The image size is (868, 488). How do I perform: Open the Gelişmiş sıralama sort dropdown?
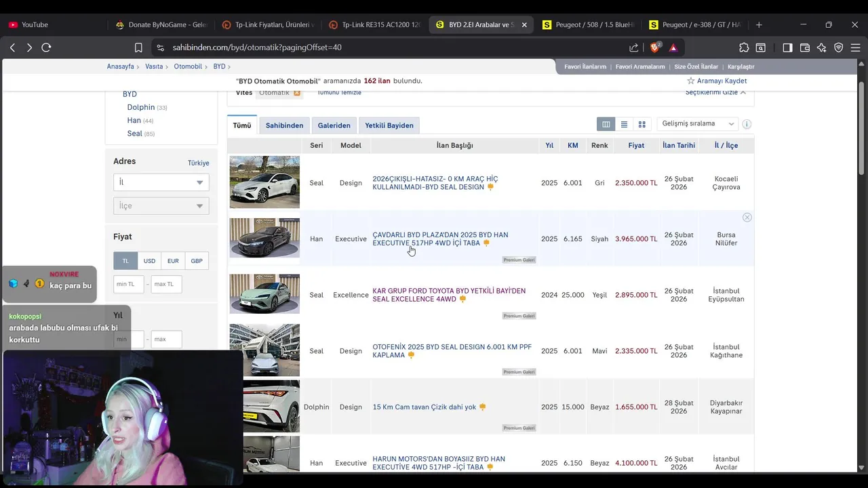(698, 124)
